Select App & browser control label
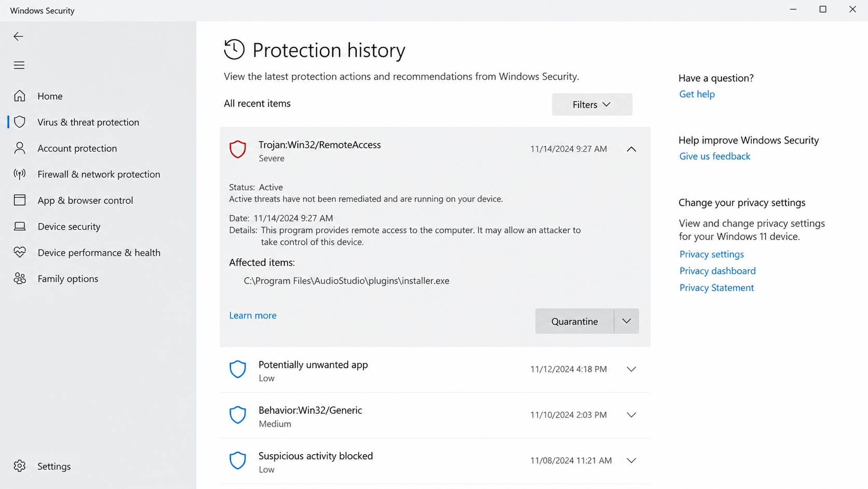Viewport: 868px width, 489px height. [x=85, y=200]
